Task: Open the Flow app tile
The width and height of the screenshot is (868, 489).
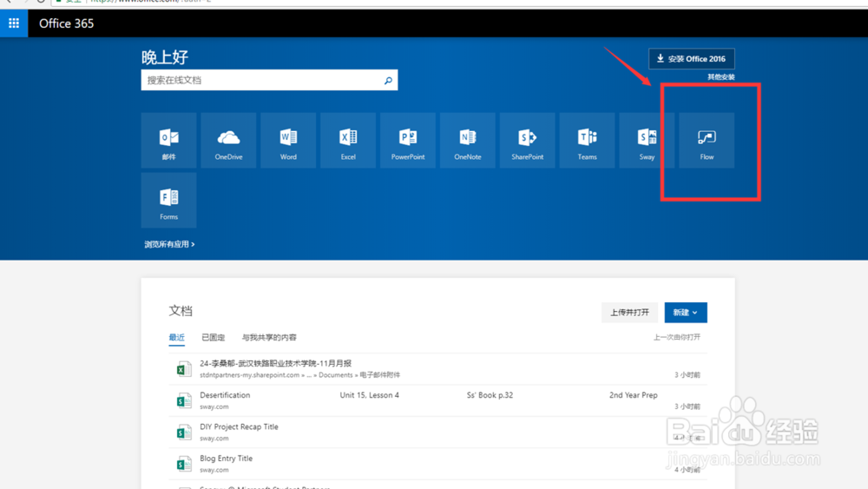Action: click(707, 140)
